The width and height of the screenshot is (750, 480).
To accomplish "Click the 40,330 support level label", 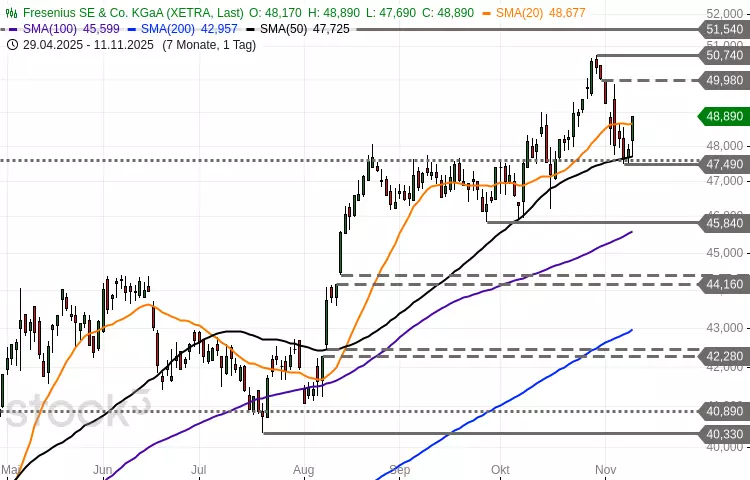I will pos(723,433).
